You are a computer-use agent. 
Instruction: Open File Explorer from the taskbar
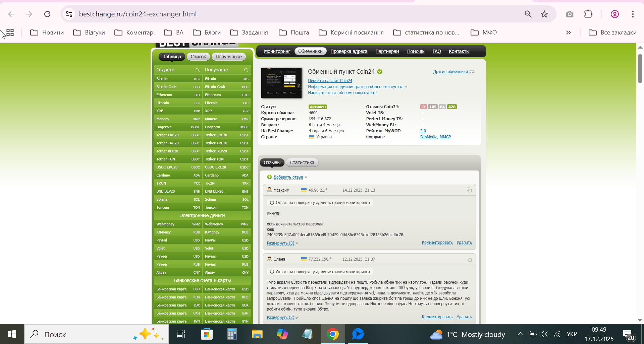(257, 334)
